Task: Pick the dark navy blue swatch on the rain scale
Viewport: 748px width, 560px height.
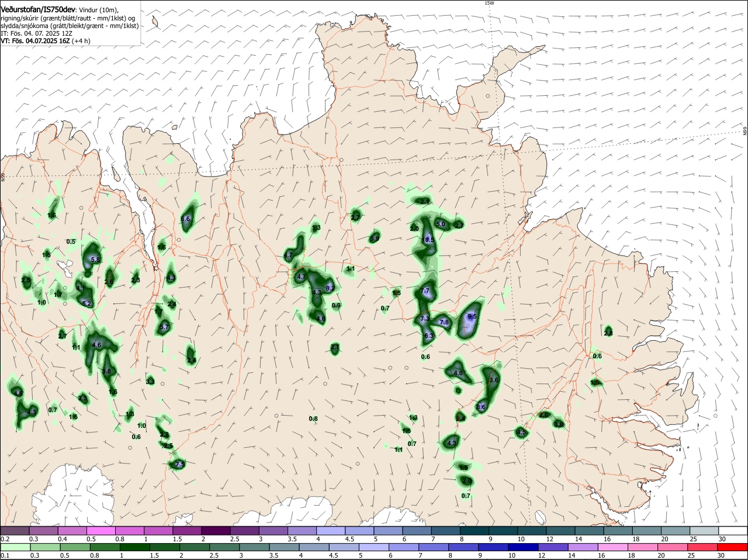Action: (522, 547)
